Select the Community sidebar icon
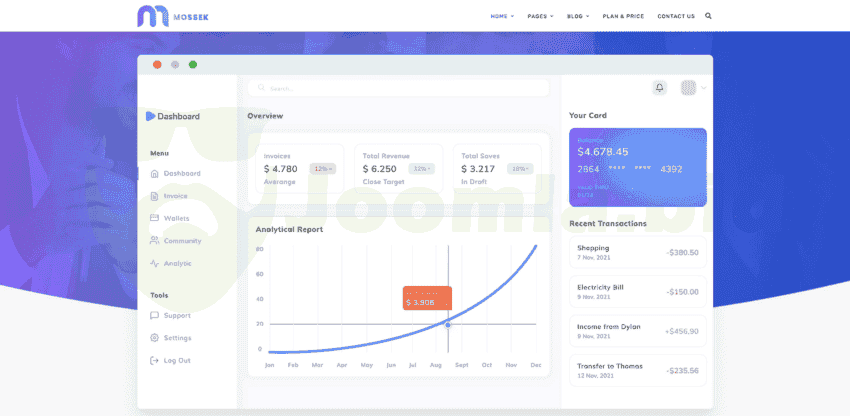 coord(154,241)
